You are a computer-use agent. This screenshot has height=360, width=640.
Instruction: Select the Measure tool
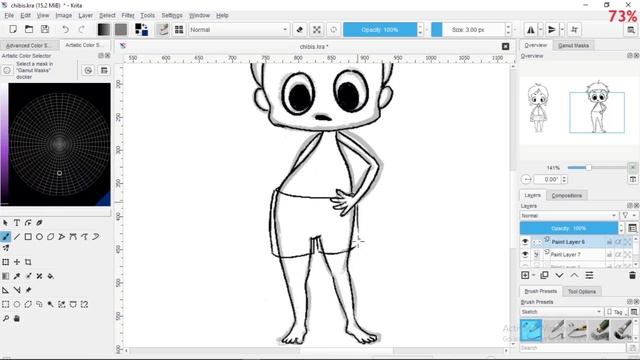[x=17, y=290]
